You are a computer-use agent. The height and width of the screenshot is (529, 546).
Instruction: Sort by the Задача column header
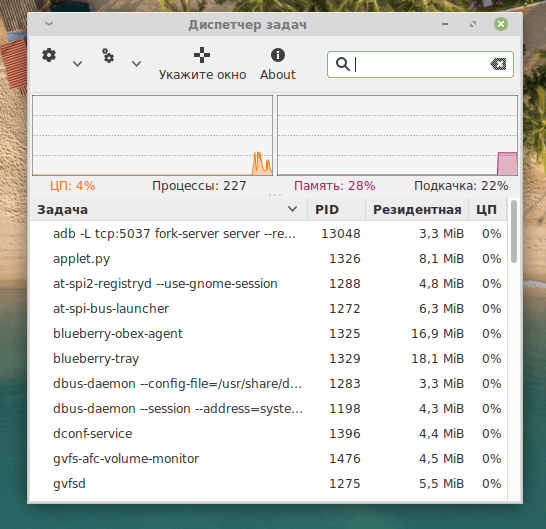pos(169,210)
